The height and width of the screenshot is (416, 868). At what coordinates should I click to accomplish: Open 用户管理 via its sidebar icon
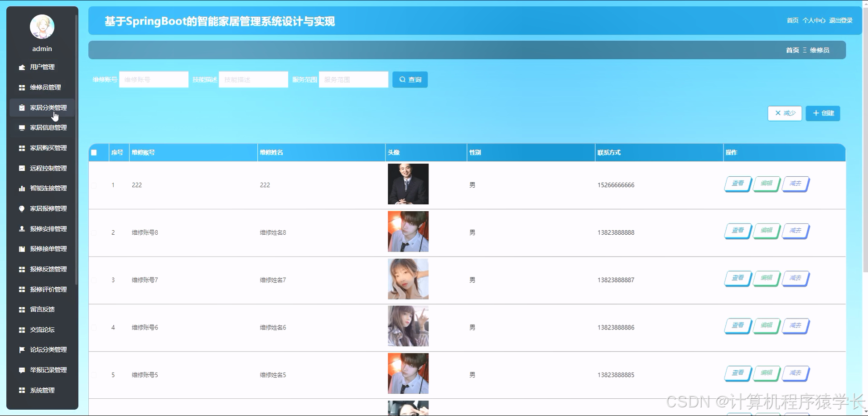(22, 67)
